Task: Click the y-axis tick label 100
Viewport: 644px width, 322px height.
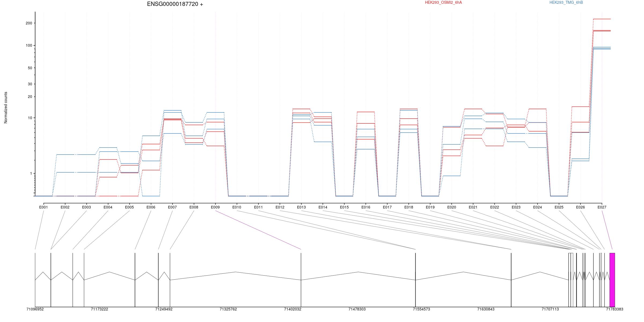Action: coord(29,46)
